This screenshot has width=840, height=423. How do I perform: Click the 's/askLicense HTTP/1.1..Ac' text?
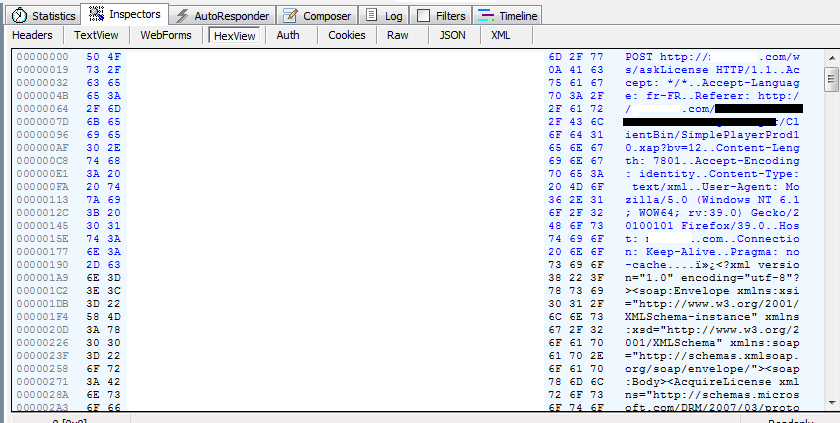[x=712, y=70]
